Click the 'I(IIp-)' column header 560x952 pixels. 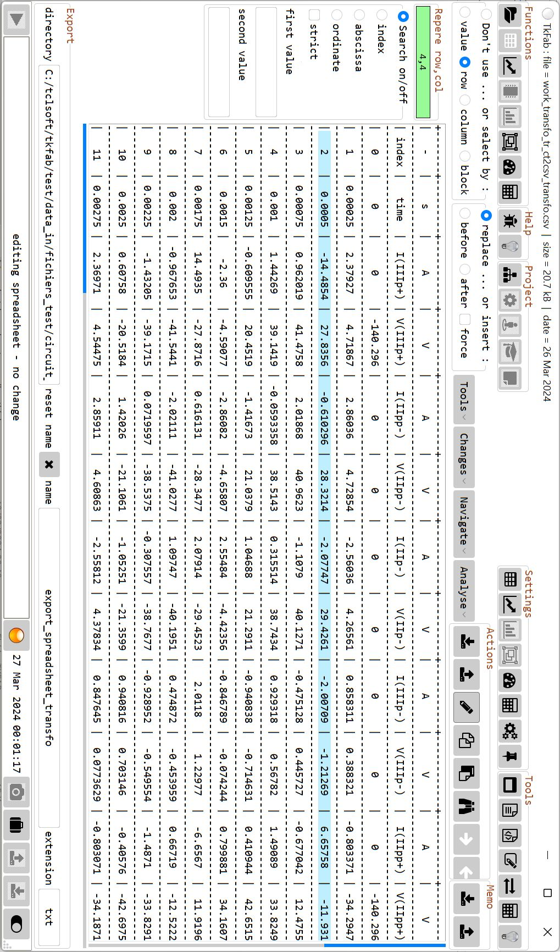point(400,557)
